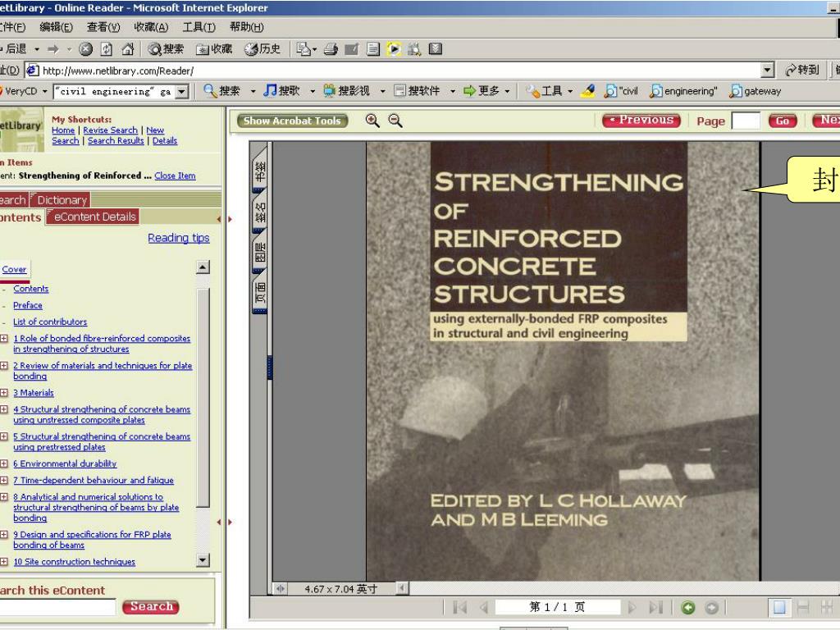This screenshot has height=630, width=840.
Task: Open the 后退 history dropdown arrow
Action: coord(37,49)
